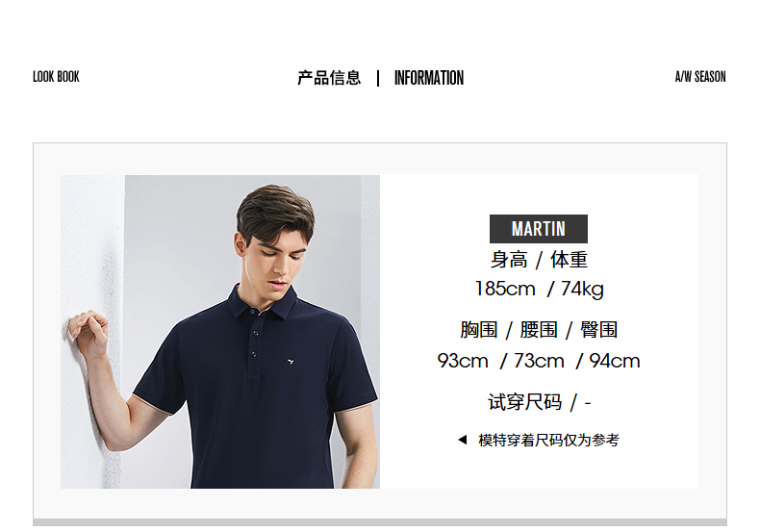
Task: Click the small logo on the polo shirt
Action: (x=291, y=361)
